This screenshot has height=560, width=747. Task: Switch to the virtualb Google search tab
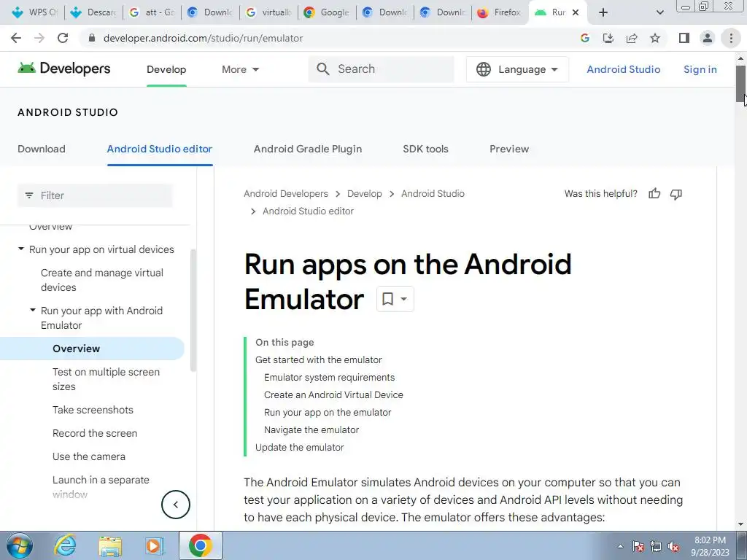click(268, 12)
